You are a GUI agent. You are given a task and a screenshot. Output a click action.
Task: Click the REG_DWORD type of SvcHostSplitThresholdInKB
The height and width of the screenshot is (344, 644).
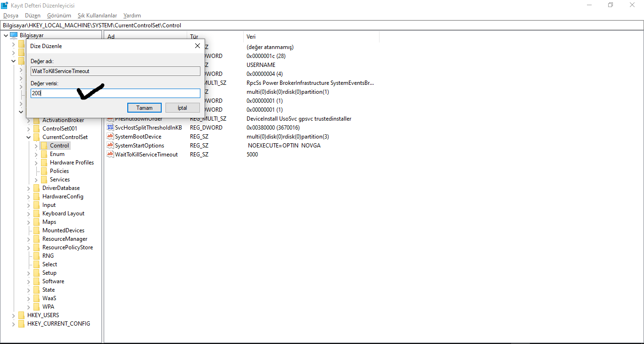pos(206,128)
